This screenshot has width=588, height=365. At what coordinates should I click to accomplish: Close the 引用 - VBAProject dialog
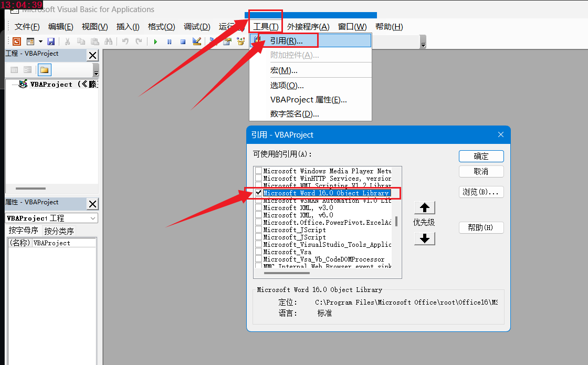[501, 134]
